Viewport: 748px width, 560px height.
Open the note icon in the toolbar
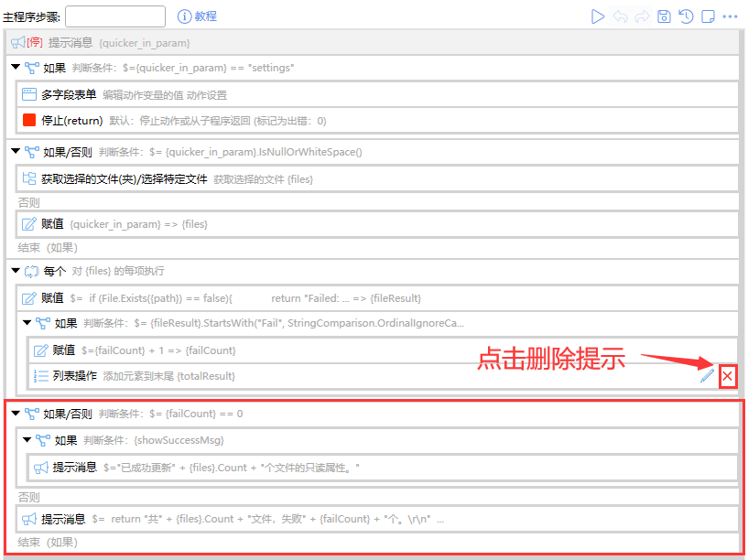[x=708, y=16]
